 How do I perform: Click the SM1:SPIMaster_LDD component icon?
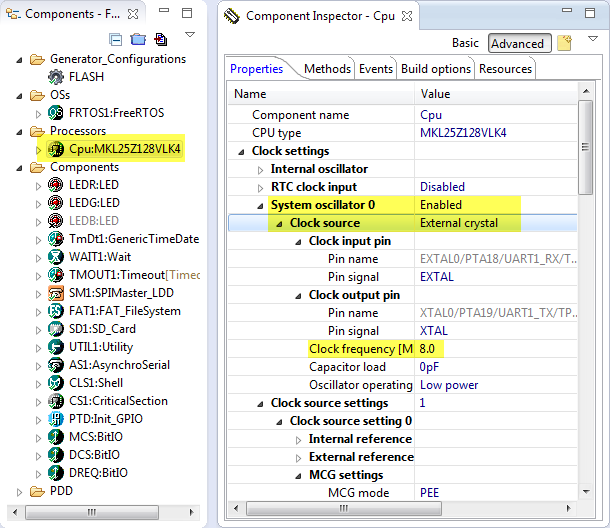pyautogui.click(x=56, y=293)
